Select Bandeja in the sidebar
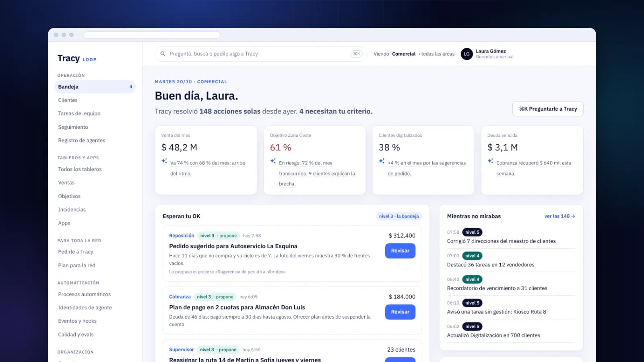Viewport: 644px width, 362px height. tap(95, 87)
